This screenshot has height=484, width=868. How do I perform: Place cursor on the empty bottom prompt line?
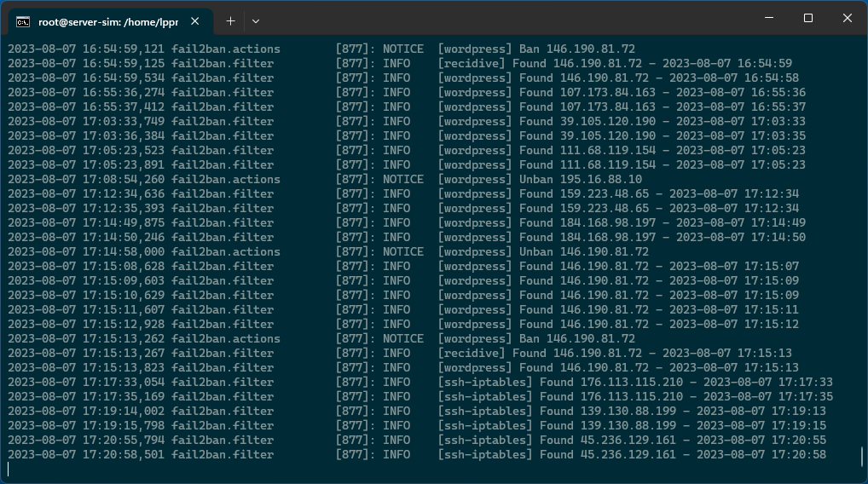tap(256, 470)
